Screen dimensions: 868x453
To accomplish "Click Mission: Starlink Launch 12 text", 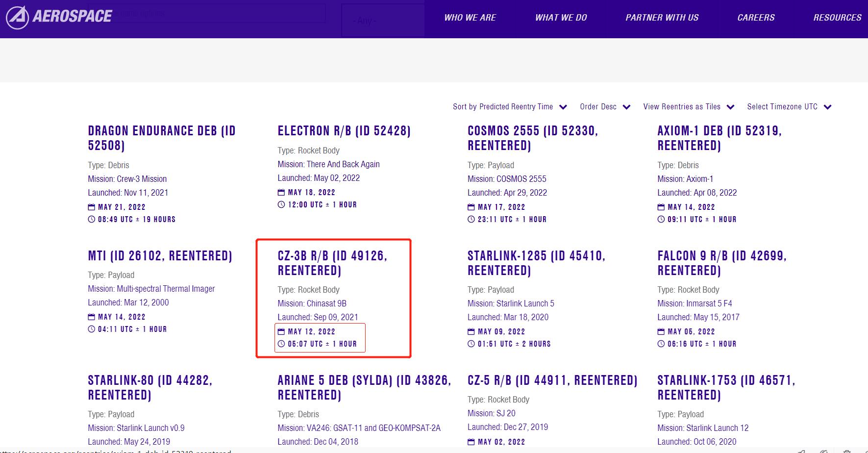I will (x=703, y=428).
